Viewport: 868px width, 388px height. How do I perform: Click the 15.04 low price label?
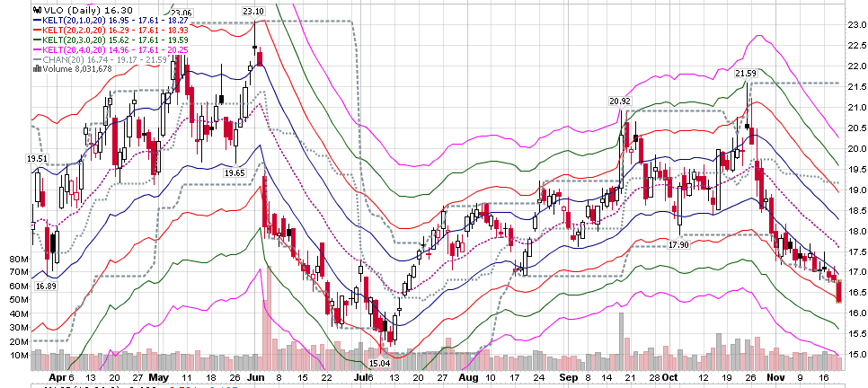380,363
